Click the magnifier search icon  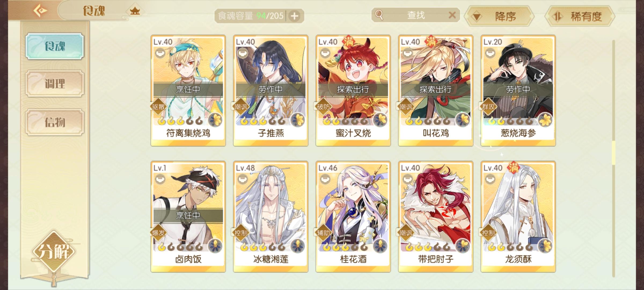pyautogui.click(x=379, y=15)
